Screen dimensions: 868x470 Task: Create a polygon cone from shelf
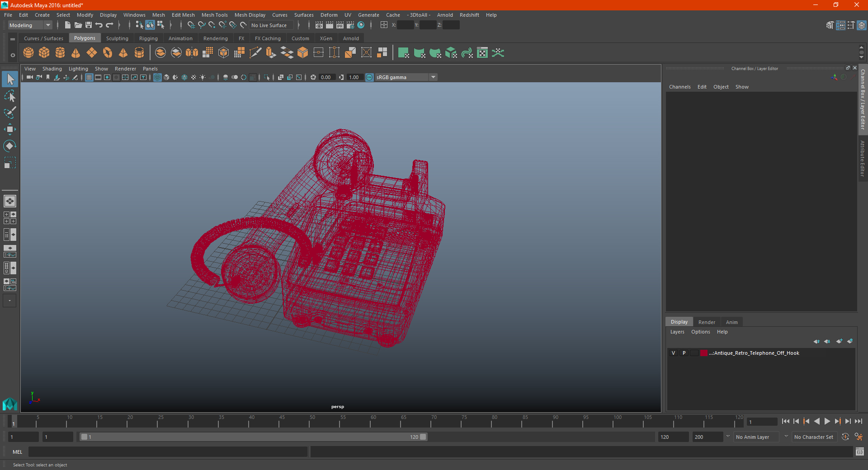click(x=76, y=53)
